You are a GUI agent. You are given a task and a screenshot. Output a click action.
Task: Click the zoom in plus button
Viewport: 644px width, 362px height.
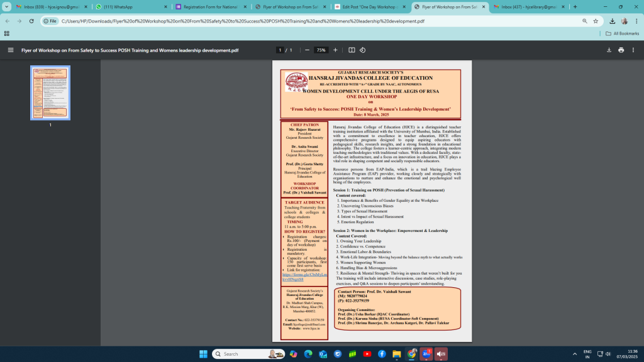(x=335, y=50)
